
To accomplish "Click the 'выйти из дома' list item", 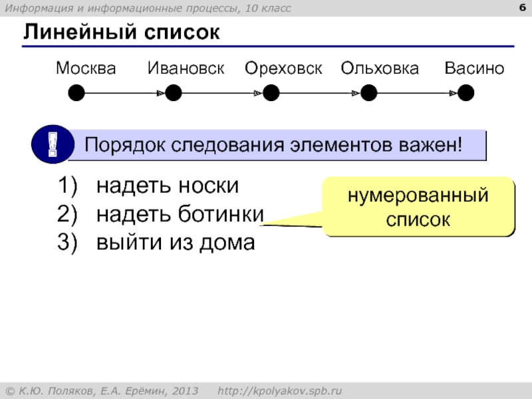I will (176, 243).
